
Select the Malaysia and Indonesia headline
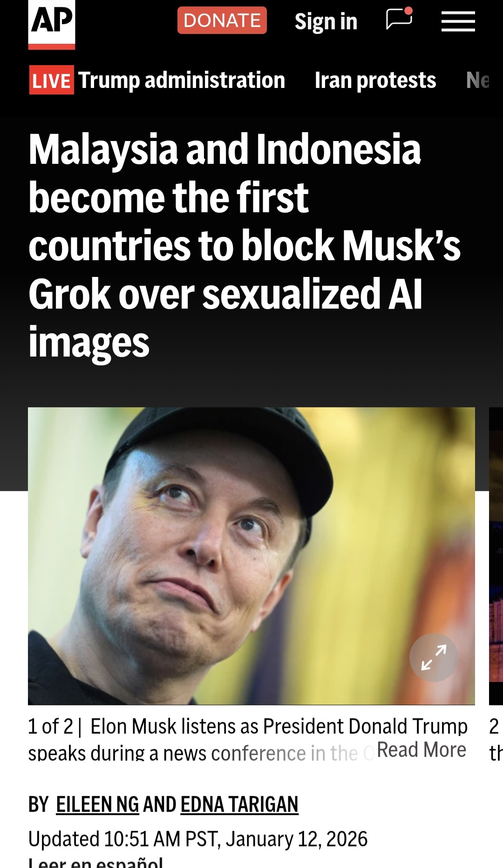[x=245, y=245]
